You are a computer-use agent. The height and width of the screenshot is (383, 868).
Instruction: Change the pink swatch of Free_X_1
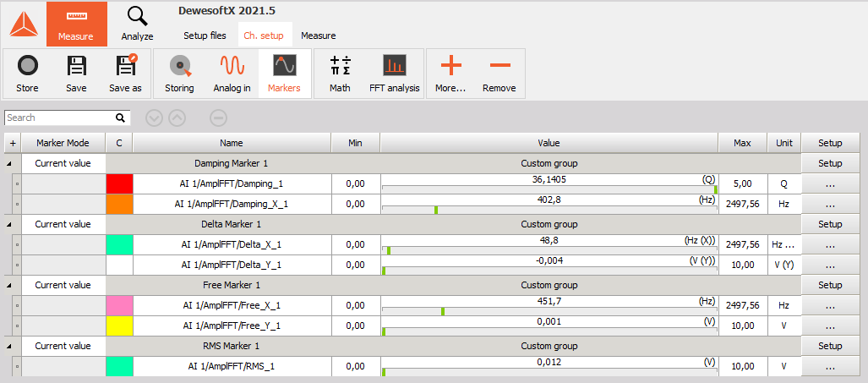[x=119, y=305]
